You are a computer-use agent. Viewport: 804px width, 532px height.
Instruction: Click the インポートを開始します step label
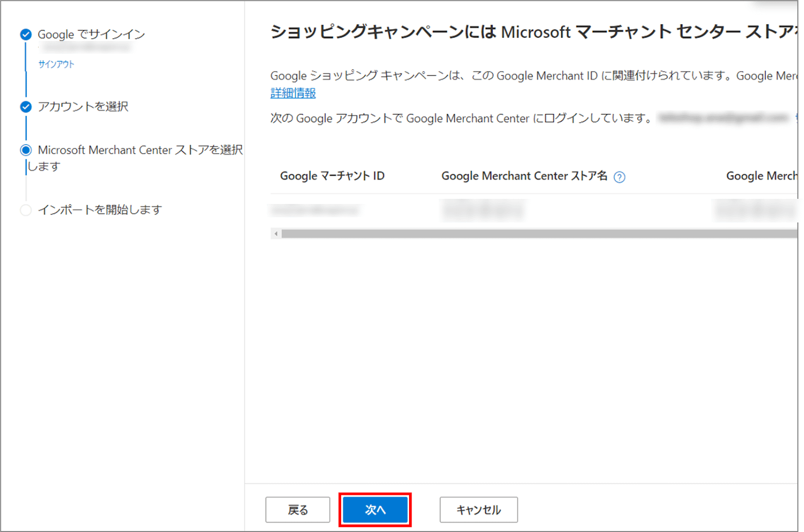(100, 210)
